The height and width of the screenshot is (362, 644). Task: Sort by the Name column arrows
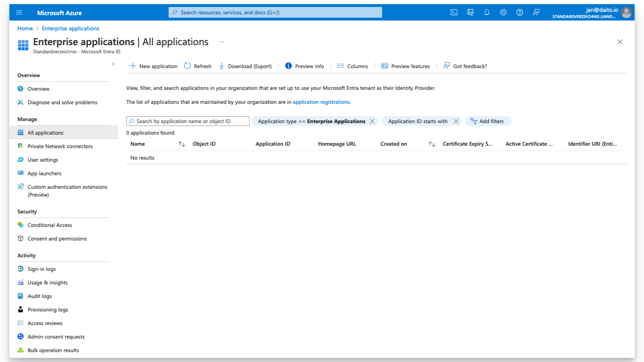[182, 144]
